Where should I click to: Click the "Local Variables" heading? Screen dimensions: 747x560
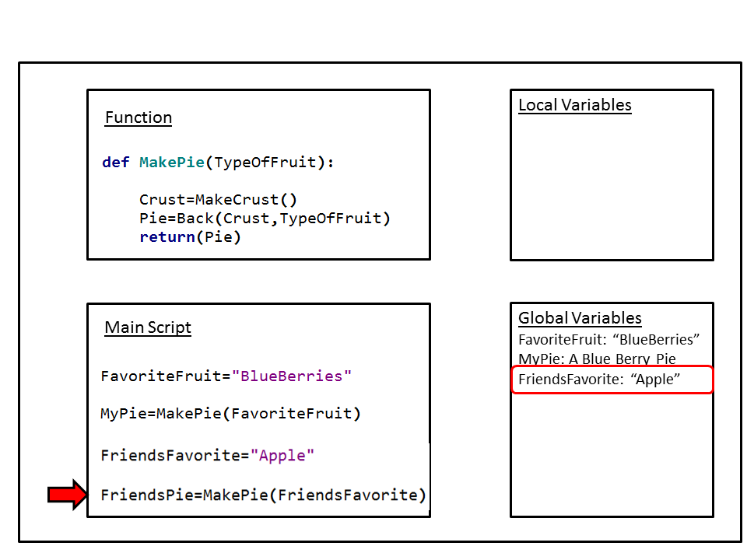tap(574, 105)
